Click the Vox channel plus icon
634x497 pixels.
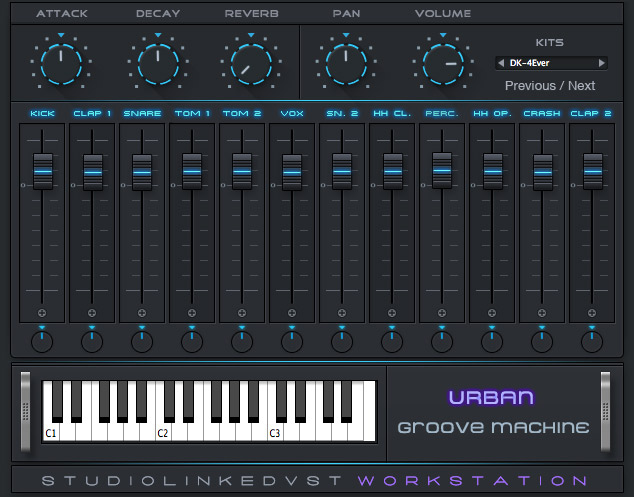292,313
